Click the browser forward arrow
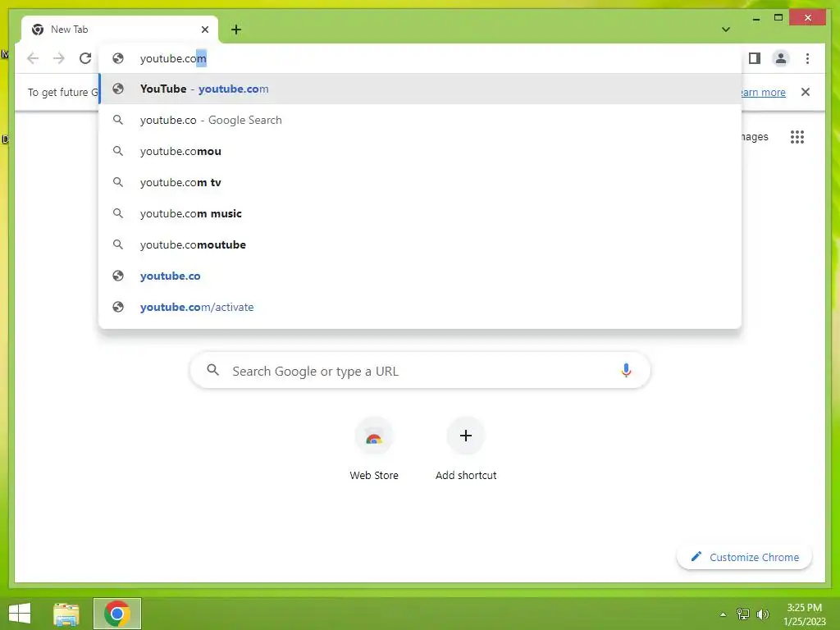The height and width of the screenshot is (630, 840). (x=59, y=58)
